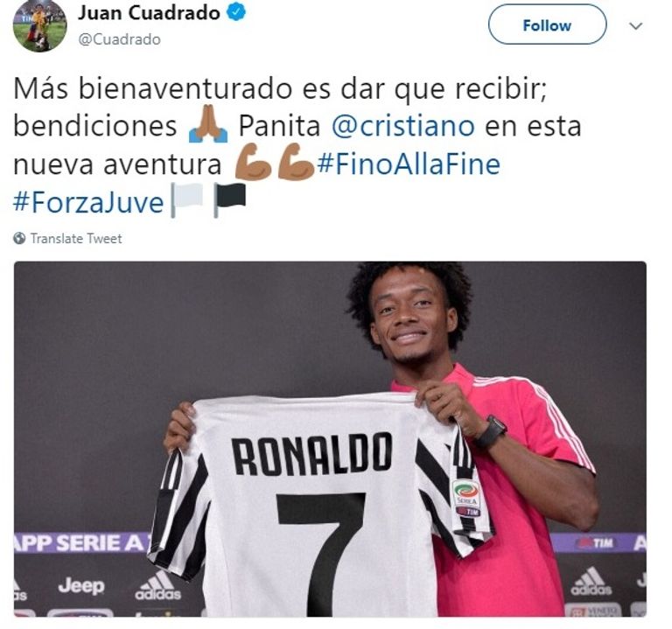Click the praying hands emoji

pos(208,124)
